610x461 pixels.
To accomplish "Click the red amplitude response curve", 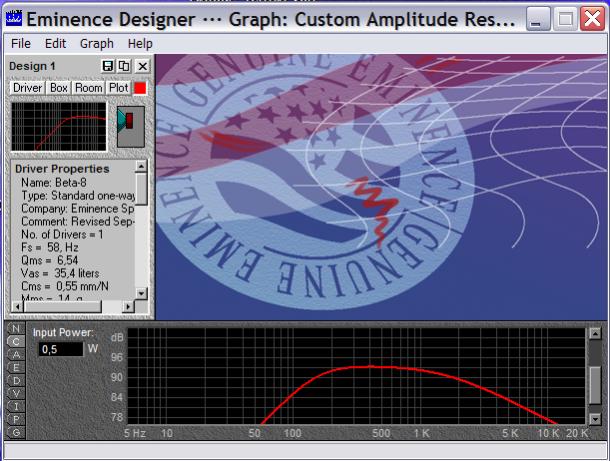I will click(370, 367).
